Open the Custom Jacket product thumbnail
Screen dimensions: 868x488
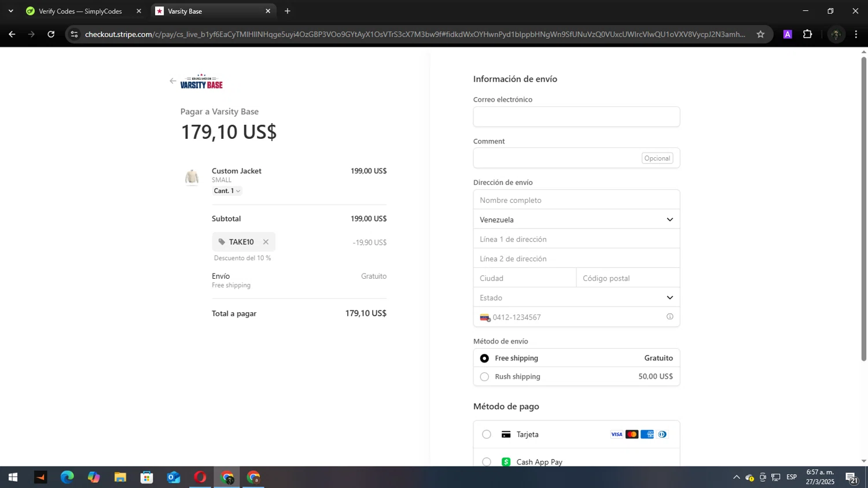click(192, 177)
